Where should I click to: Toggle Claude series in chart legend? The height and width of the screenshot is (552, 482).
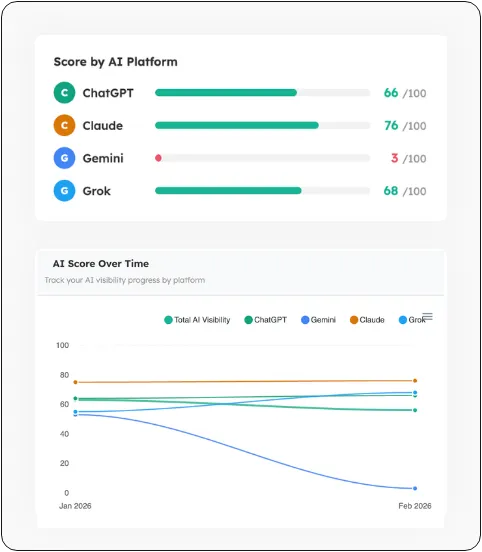(x=367, y=320)
